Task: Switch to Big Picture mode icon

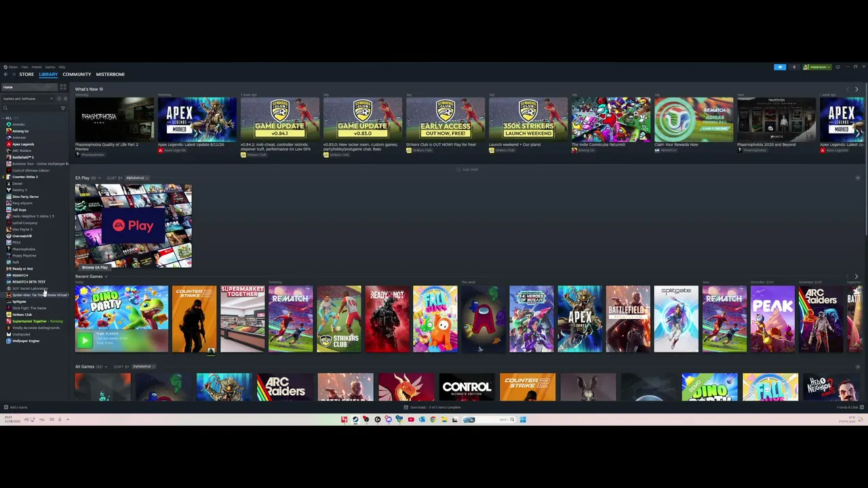Action: pyautogui.click(x=837, y=67)
